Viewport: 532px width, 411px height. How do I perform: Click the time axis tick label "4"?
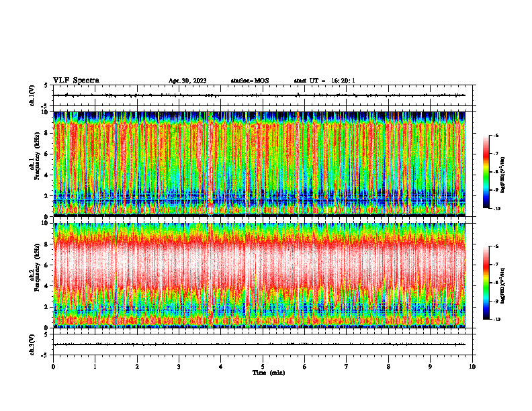(221, 367)
